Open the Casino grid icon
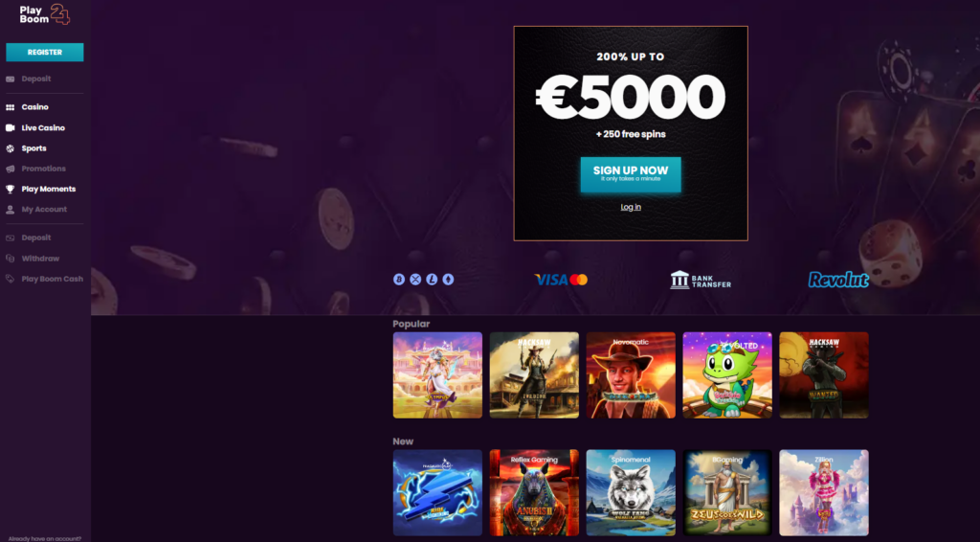Viewport: 980px width, 542px height. 10,107
